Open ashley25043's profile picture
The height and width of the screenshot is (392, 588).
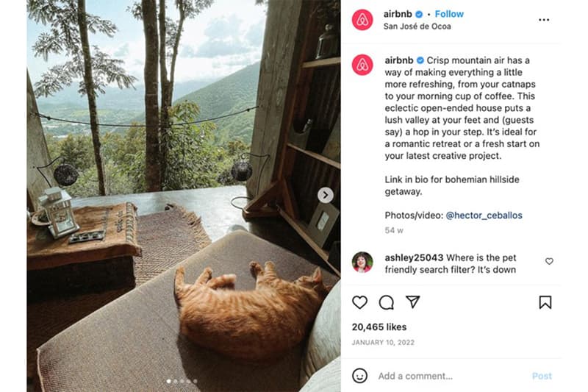(362, 262)
